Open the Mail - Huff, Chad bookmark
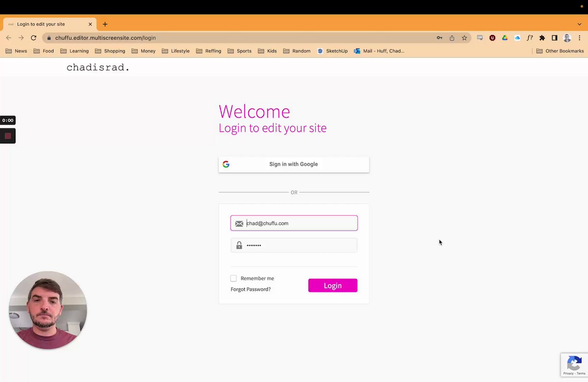The image size is (588, 382). point(379,51)
